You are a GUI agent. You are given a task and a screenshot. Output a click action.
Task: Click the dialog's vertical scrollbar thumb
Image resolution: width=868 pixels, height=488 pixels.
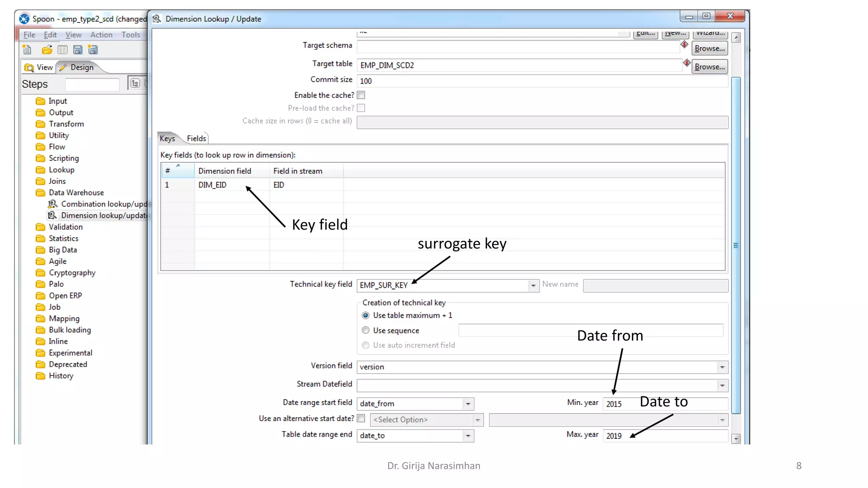click(x=736, y=245)
